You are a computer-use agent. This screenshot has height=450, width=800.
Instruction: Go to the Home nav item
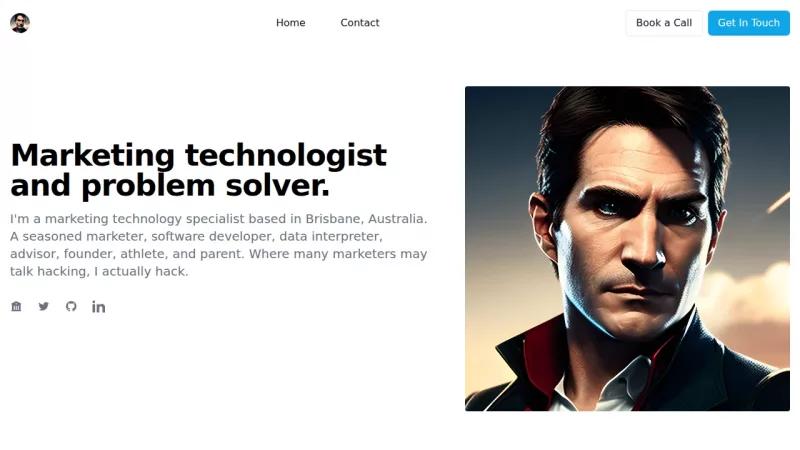point(290,23)
